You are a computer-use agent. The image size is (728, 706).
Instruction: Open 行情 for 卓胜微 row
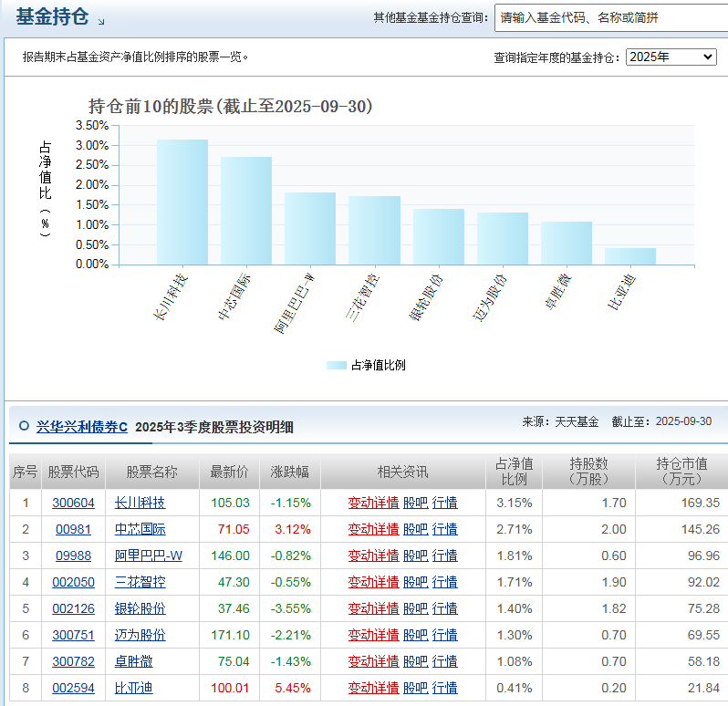click(445, 661)
